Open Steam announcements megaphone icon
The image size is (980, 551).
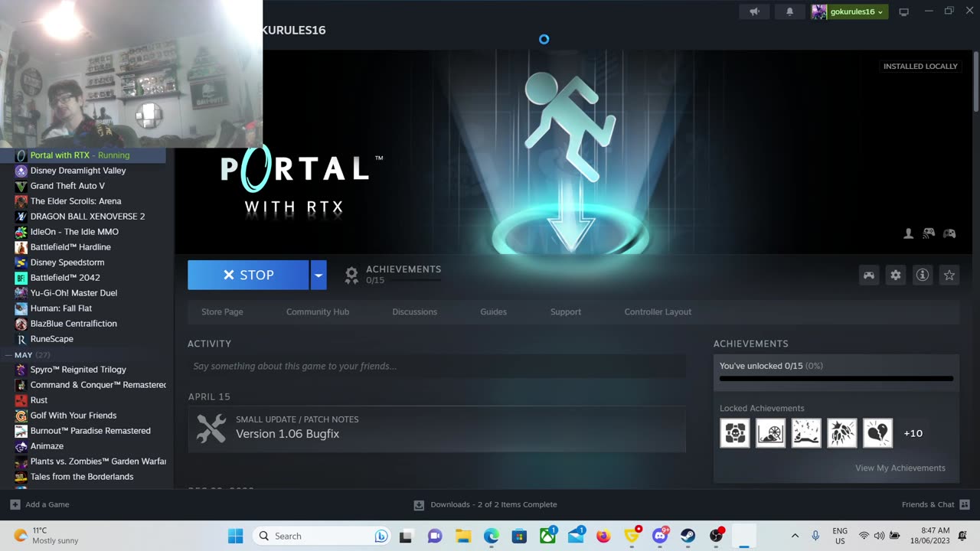754,11
